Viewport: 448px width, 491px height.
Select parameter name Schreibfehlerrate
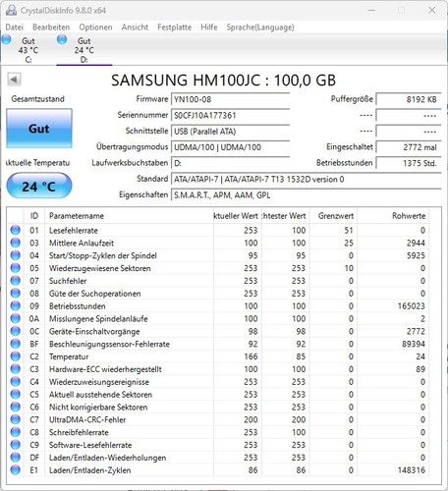[79, 432]
